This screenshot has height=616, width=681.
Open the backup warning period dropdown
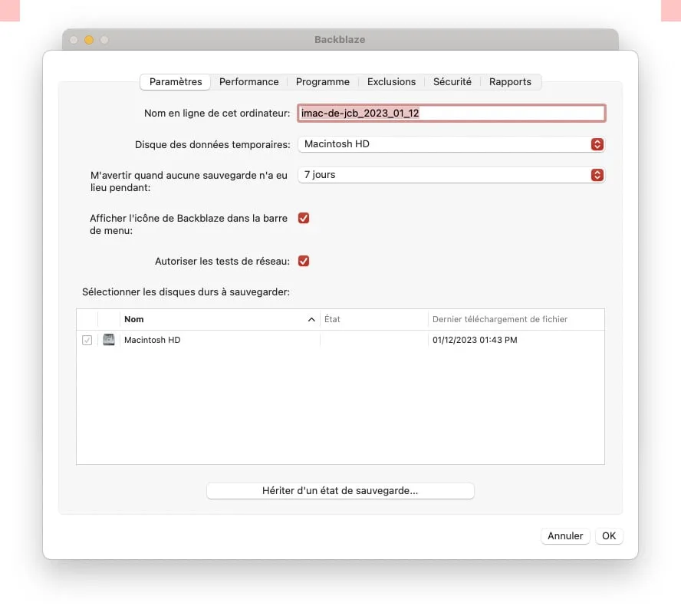[x=451, y=175]
